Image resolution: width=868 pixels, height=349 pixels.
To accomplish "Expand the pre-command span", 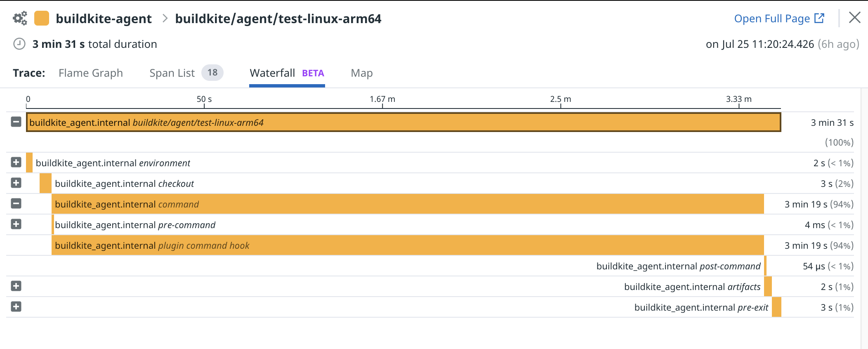I will tap(16, 224).
